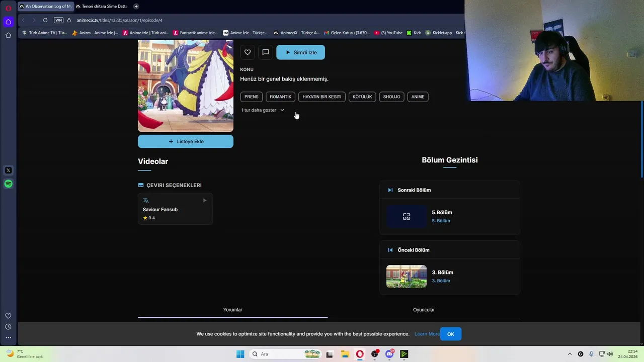
Task: Open the YouTube bookmark
Action: tap(388, 33)
